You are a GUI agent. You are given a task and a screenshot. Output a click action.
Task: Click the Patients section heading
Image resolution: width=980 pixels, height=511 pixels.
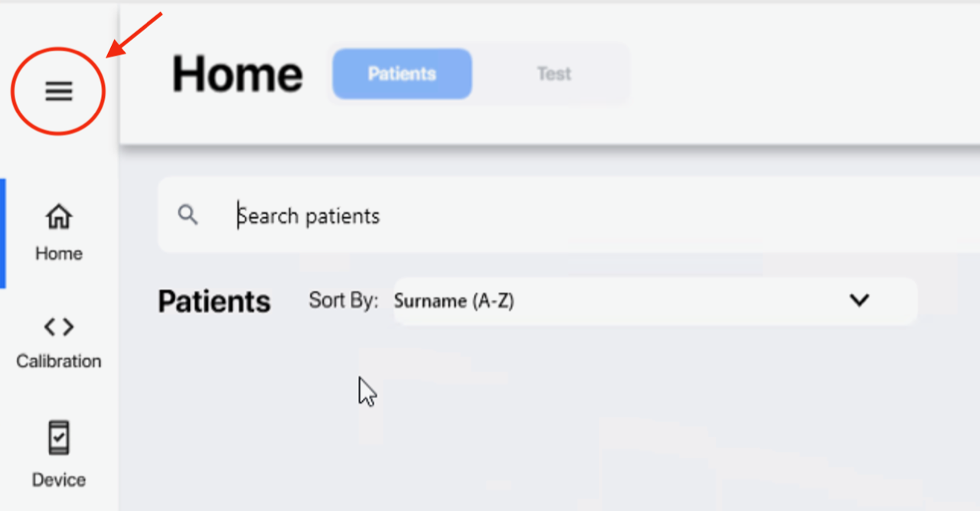(x=214, y=301)
